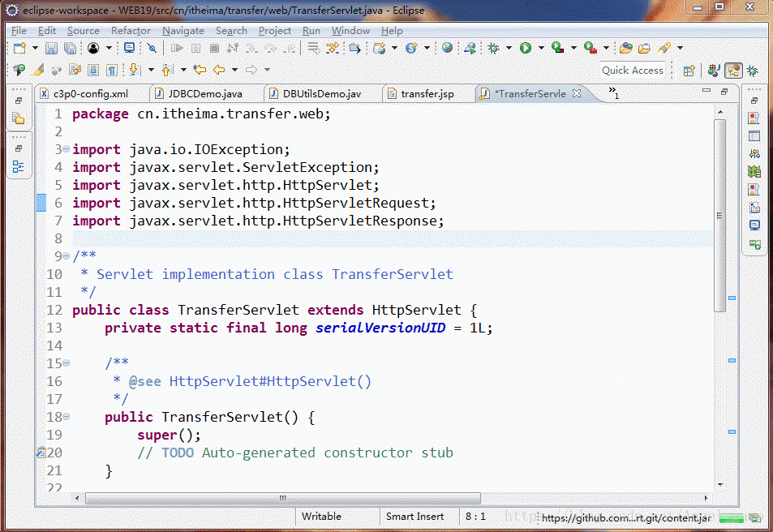This screenshot has height=532, width=773.
Task: Jump to Next Annotation icon
Action: [x=134, y=70]
